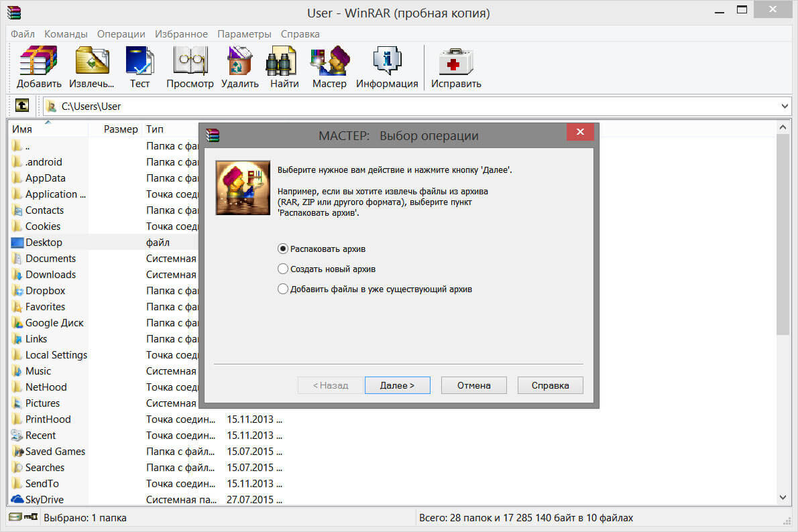This screenshot has width=798, height=532.
Task: Click the 27.07.2015 date in the SkyDrive row
Action: pos(254,500)
